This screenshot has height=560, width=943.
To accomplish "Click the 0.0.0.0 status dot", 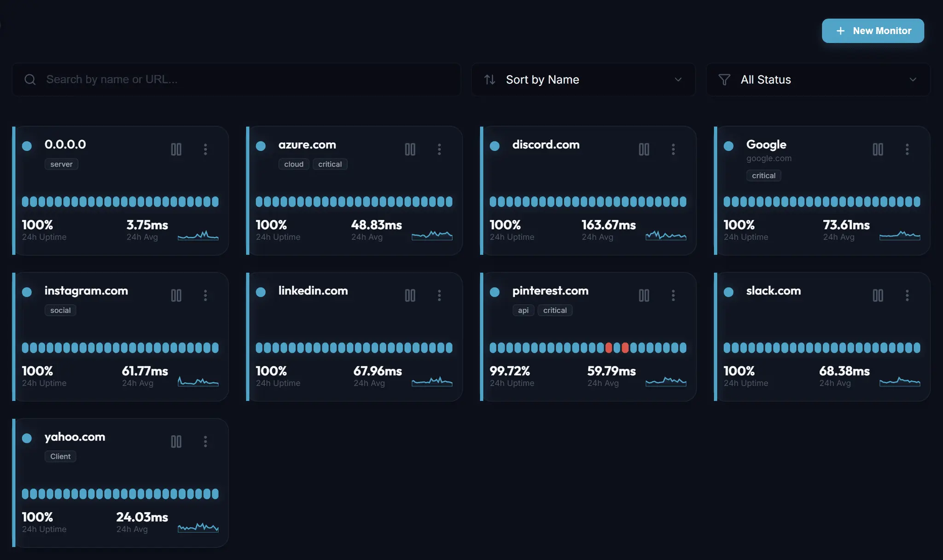I will coord(27,146).
